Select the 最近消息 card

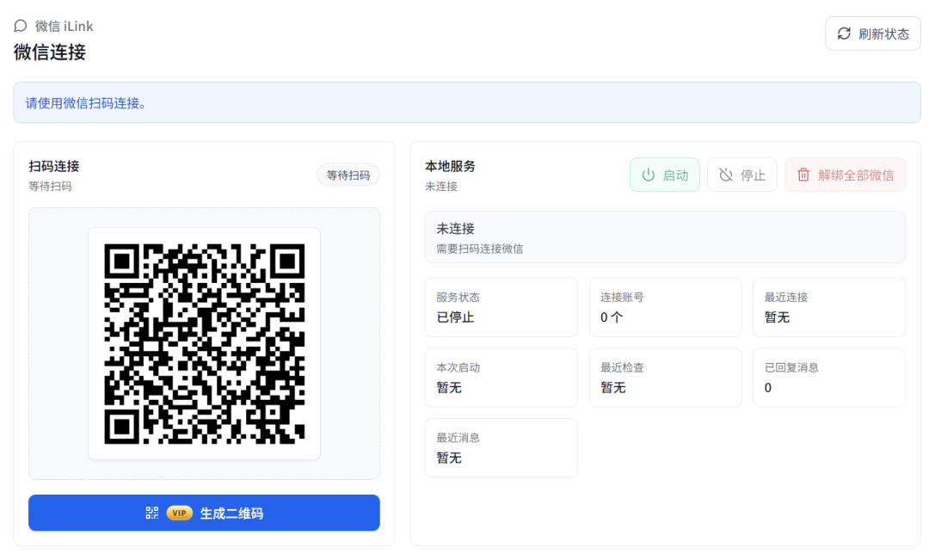(501, 448)
